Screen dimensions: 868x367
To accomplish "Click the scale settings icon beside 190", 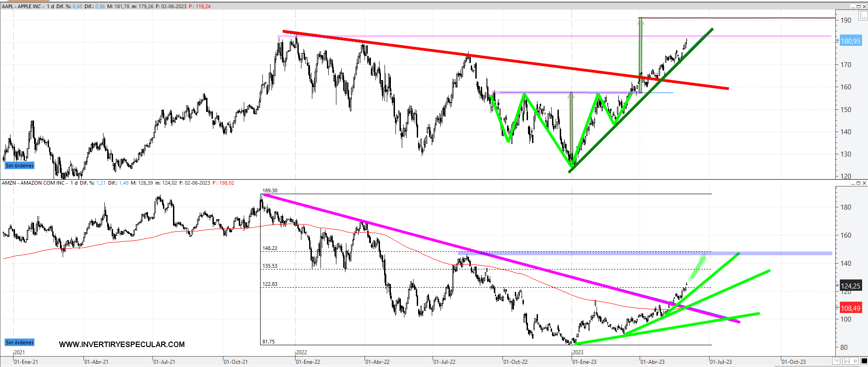I will (x=863, y=16).
